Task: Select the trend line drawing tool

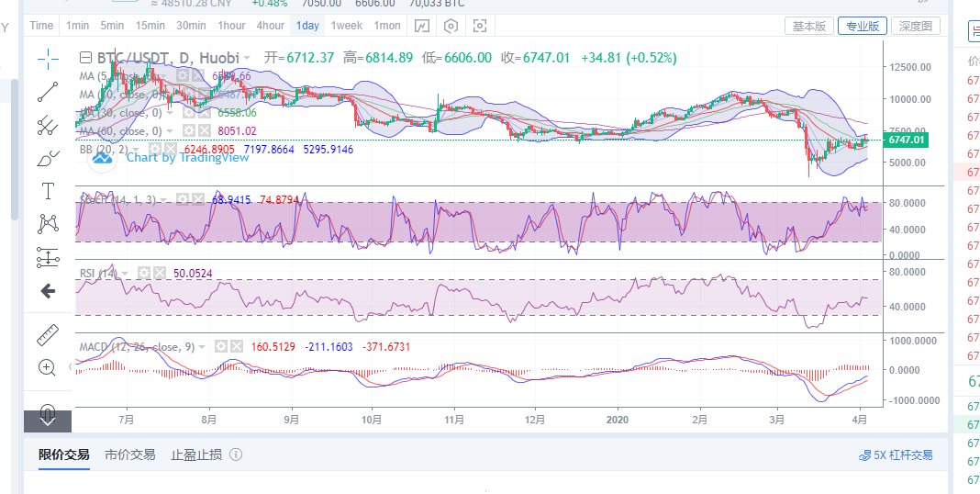Action: (x=48, y=92)
